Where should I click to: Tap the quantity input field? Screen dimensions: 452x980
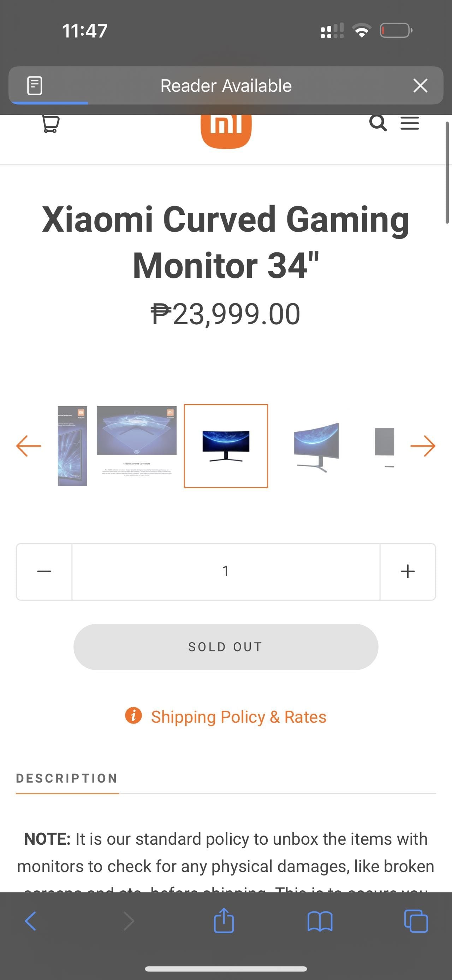226,571
